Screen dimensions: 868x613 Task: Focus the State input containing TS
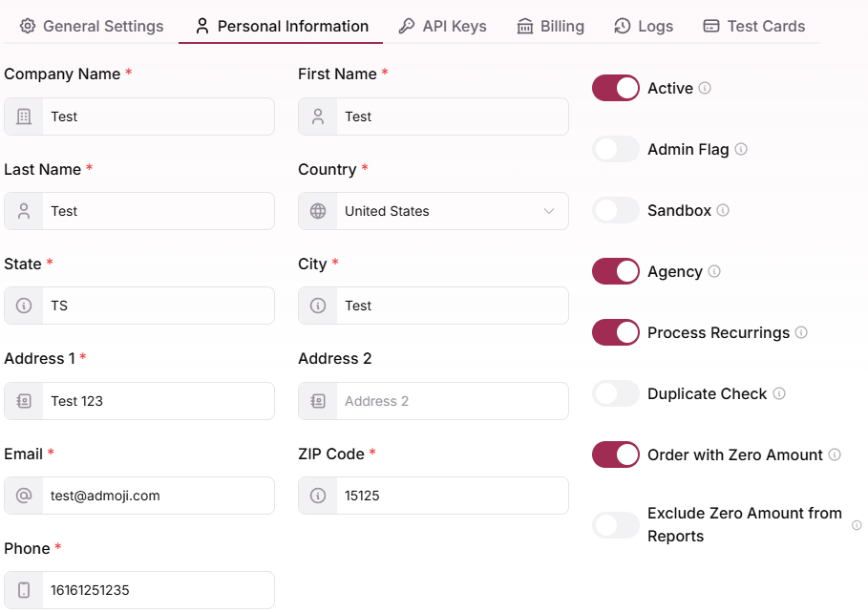pyautogui.click(x=139, y=306)
